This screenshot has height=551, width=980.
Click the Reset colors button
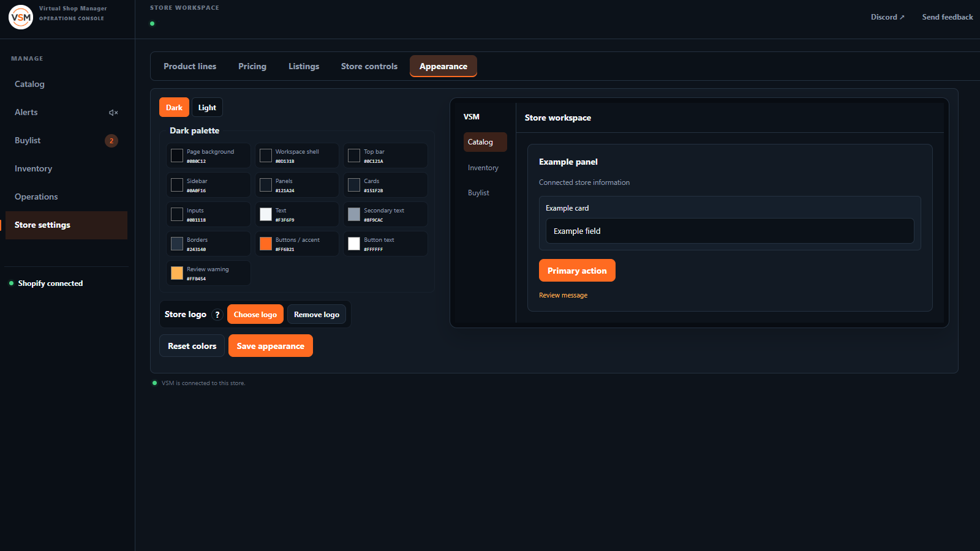(192, 346)
